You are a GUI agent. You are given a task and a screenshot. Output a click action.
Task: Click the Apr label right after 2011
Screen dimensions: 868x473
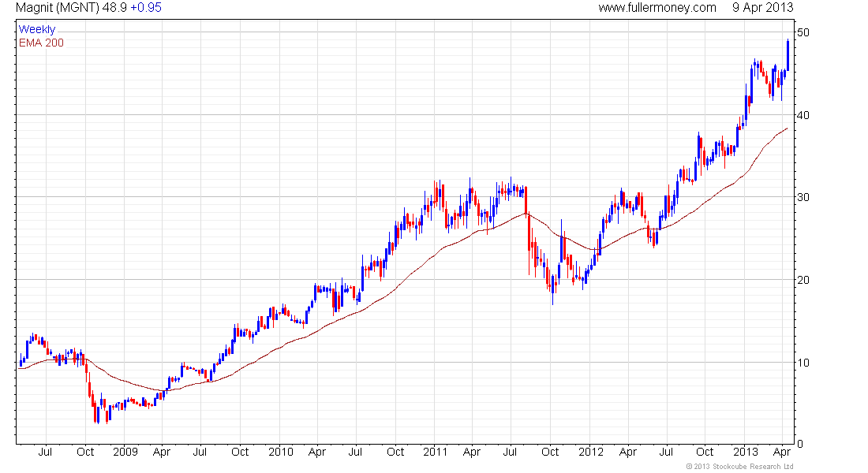[x=472, y=453]
